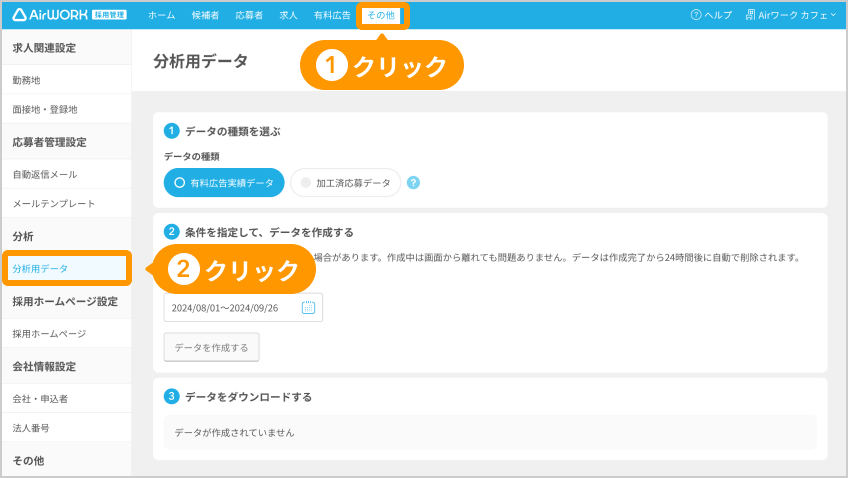848x478 pixels.
Task: Open the help question-mark icon beside data type
Action: (x=413, y=183)
